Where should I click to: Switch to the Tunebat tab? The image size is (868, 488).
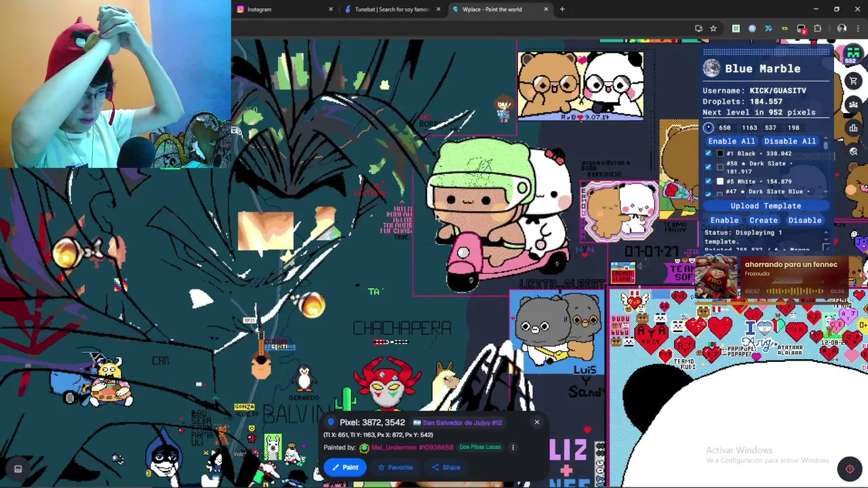coord(392,9)
